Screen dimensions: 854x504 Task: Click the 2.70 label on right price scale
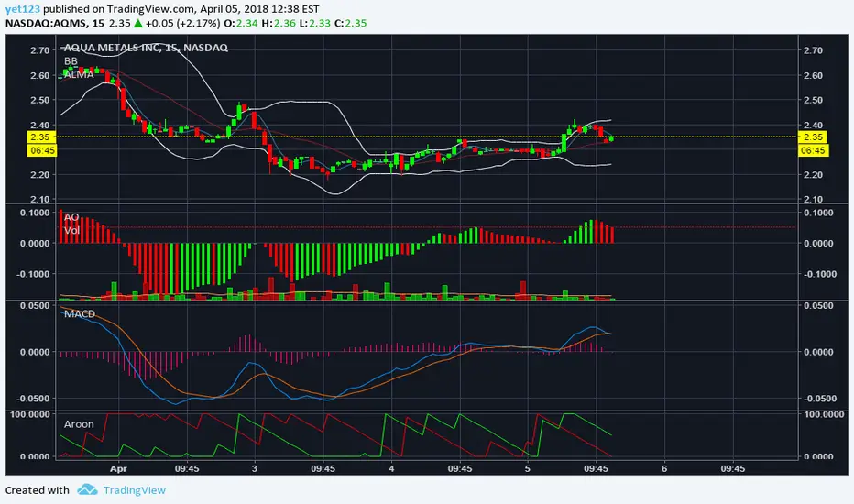coord(813,50)
